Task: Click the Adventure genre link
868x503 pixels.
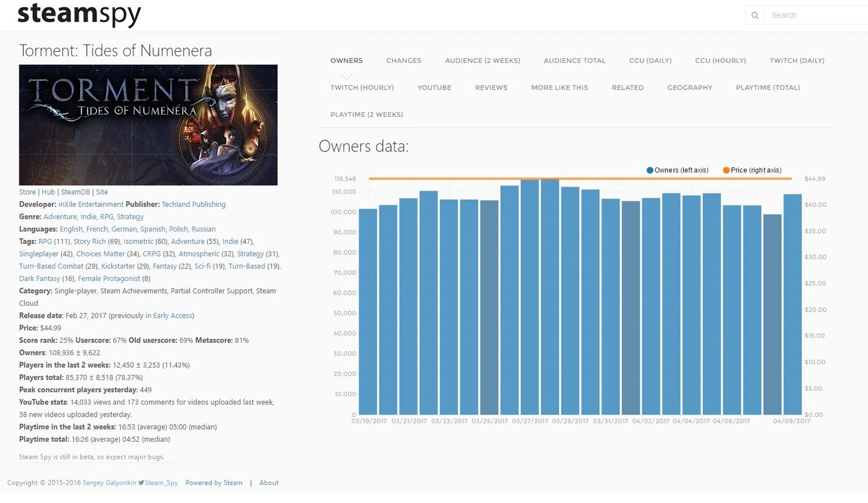Action: tap(60, 217)
